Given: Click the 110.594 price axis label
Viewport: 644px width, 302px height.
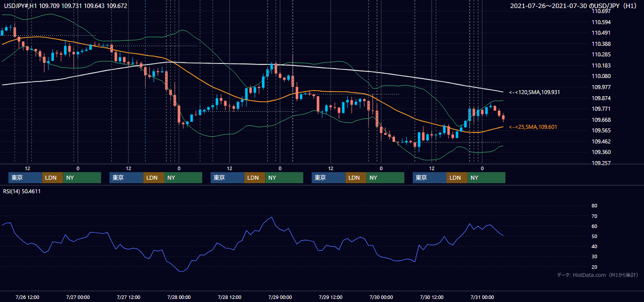Looking at the screenshot, I should (x=601, y=22).
